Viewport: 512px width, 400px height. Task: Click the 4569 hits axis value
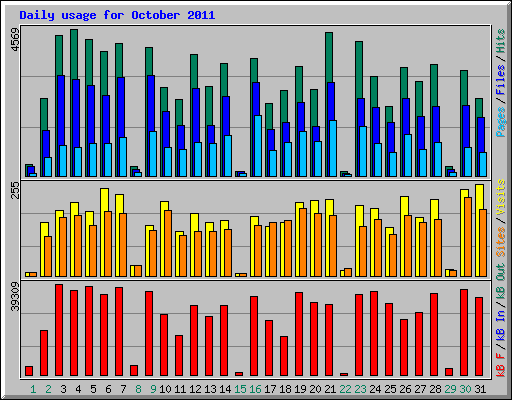[x=15, y=40]
